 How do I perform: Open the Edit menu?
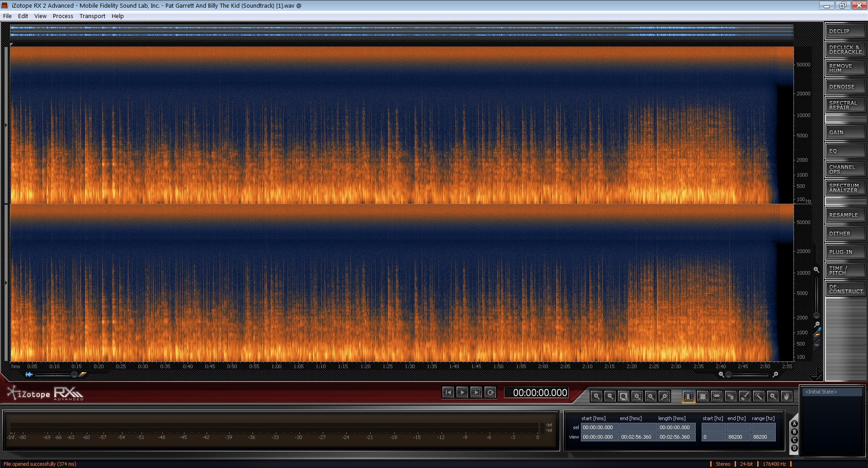point(23,16)
